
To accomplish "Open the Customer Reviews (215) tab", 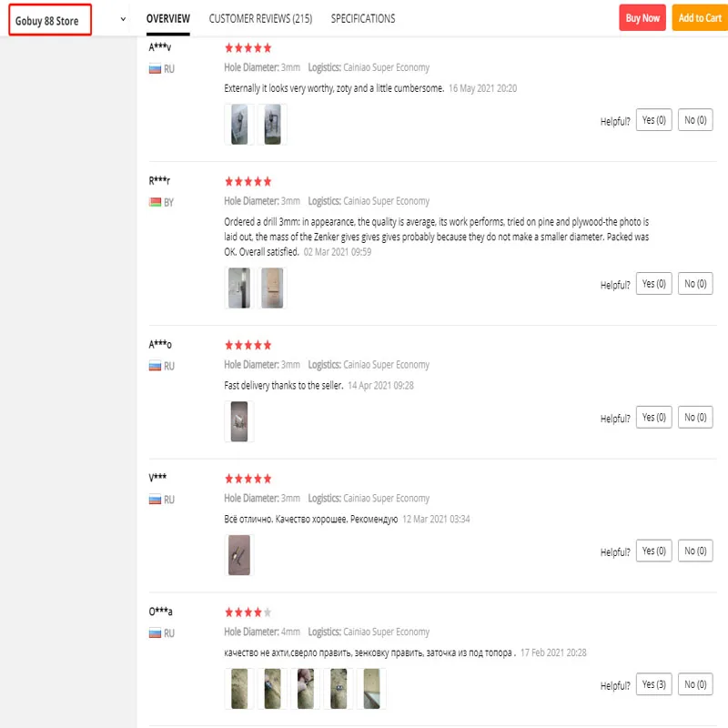I will pos(260,18).
